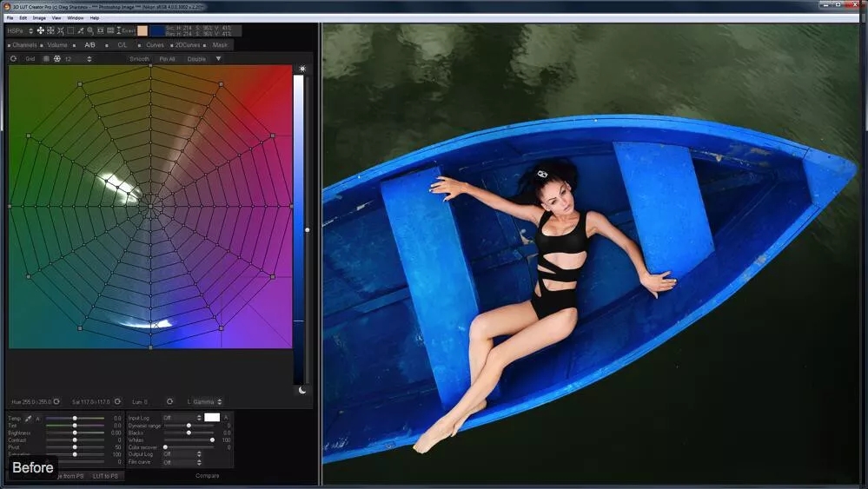868x489 pixels.
Task: Select the radial web grid icon
Action: click(57, 59)
